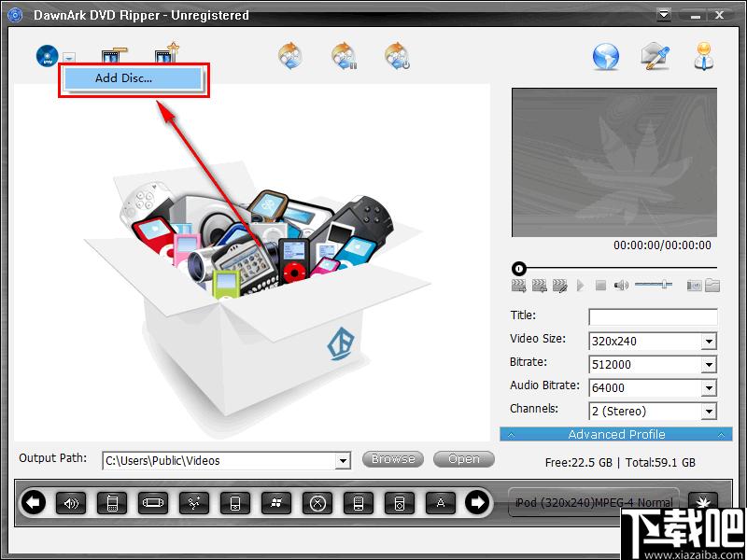Click the DawnArk app icon in the title bar
The height and width of the screenshot is (560, 747).
(x=15, y=15)
